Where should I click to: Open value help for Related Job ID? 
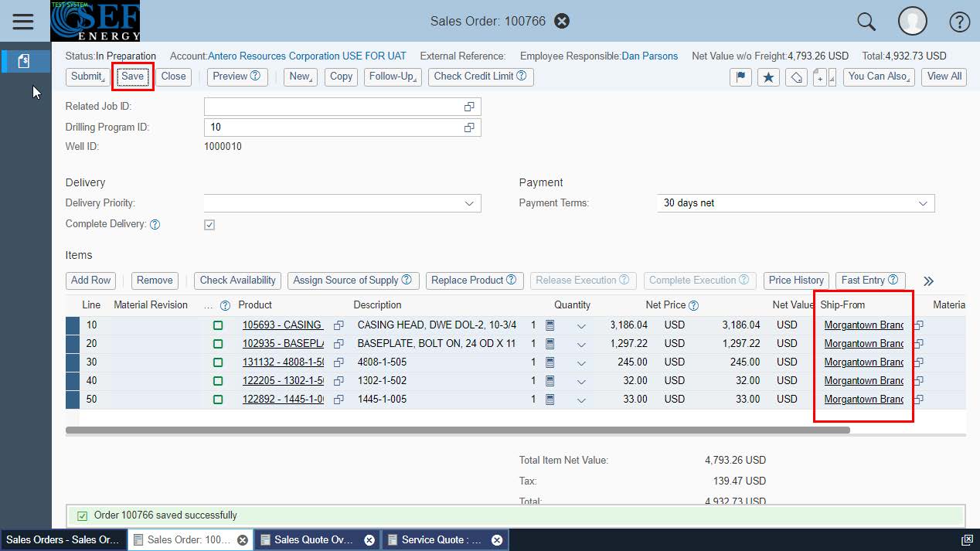469,107
